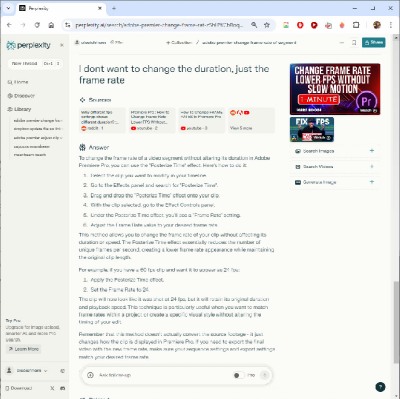Open the account username dropdown
400x399 pixels.
click(28, 371)
